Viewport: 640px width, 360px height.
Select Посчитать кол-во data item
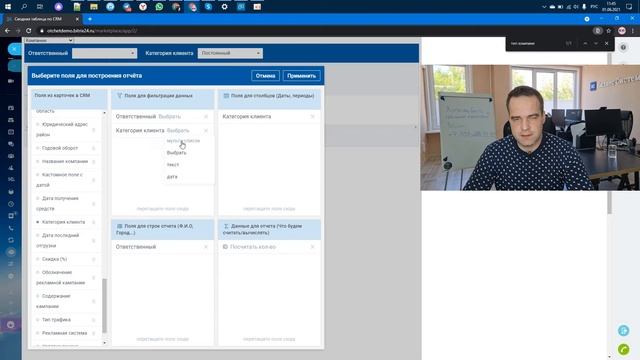(x=253, y=247)
